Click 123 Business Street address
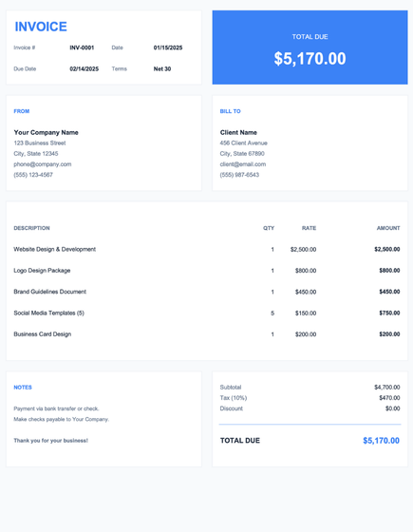The width and height of the screenshot is (413, 532). (x=40, y=143)
